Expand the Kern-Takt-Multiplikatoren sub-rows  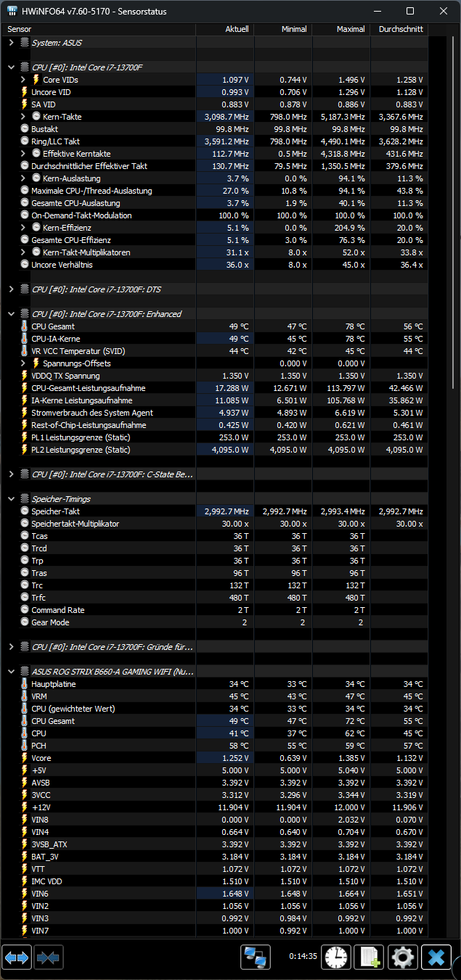click(24, 252)
